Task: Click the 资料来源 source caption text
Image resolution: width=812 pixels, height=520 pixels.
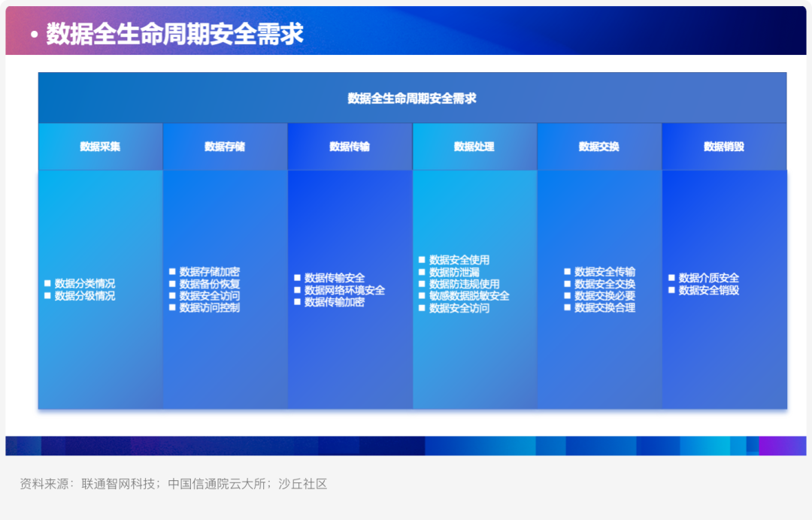Action: pos(174,484)
